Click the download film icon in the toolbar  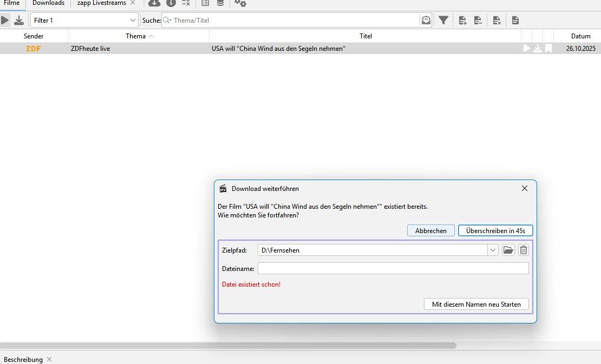(x=19, y=21)
